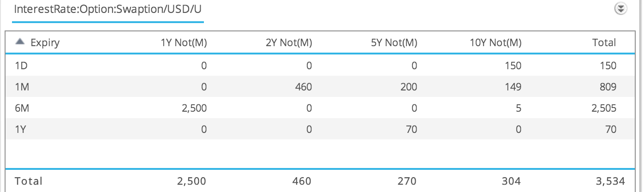Sort by 2Y Not(M) column header
The height and width of the screenshot is (192, 644).
point(288,43)
